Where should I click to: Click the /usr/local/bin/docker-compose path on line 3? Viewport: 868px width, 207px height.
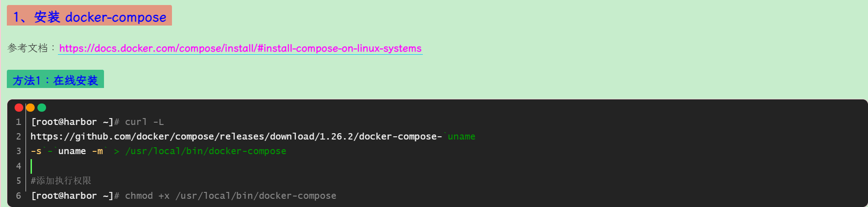[206, 151]
